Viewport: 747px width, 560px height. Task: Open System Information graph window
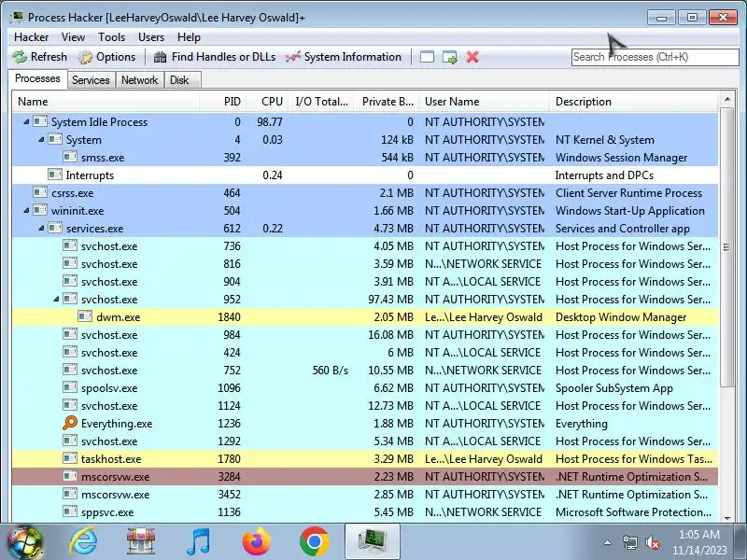344,57
